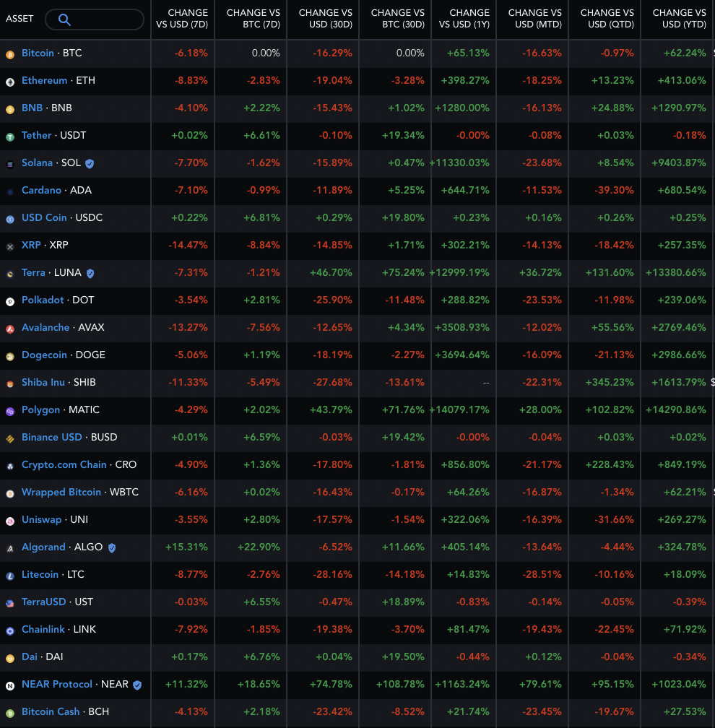Click the Tether coin icon

[x=10, y=137]
